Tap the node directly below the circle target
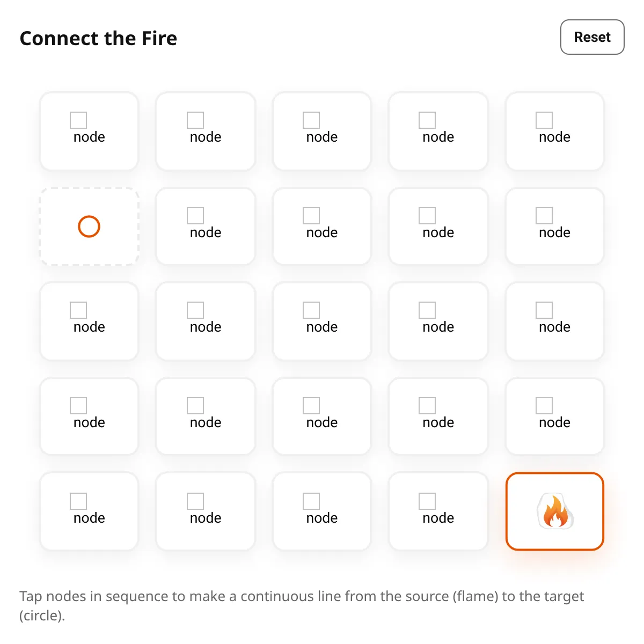 [x=89, y=321]
